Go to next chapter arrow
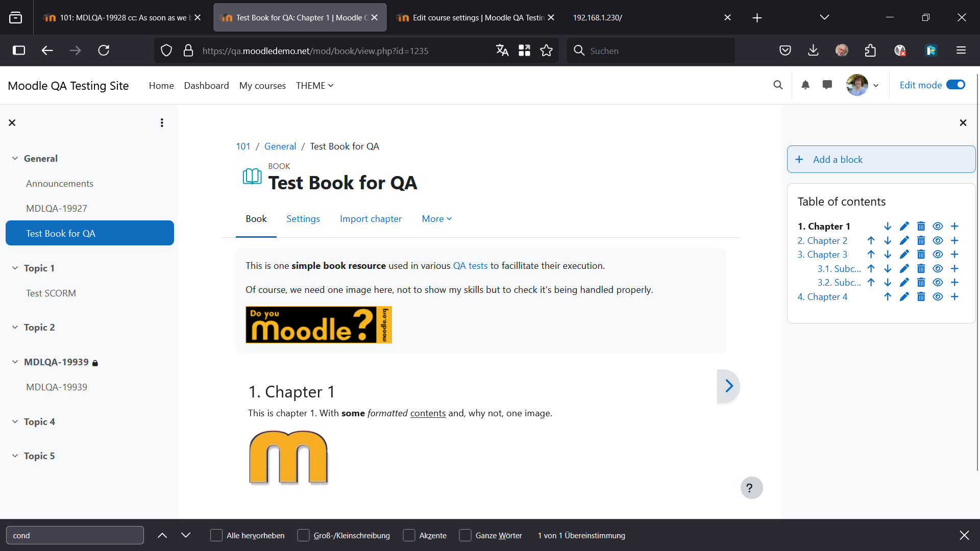The height and width of the screenshot is (551, 980). [728, 386]
